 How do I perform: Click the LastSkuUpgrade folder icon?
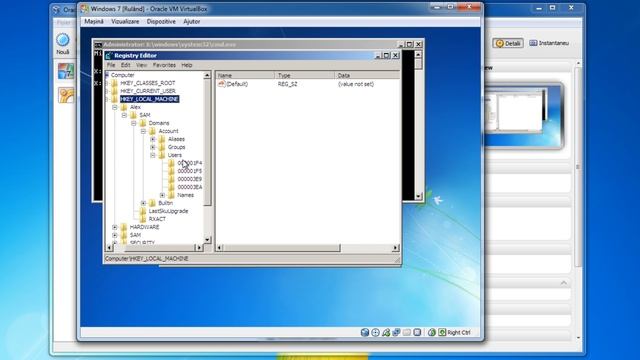click(x=143, y=211)
